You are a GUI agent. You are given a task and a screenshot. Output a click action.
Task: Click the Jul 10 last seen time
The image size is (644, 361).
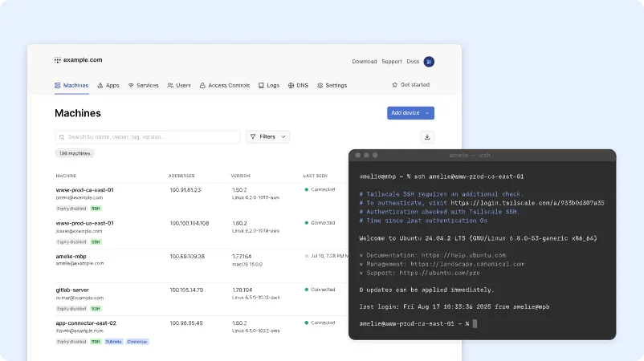click(x=327, y=256)
